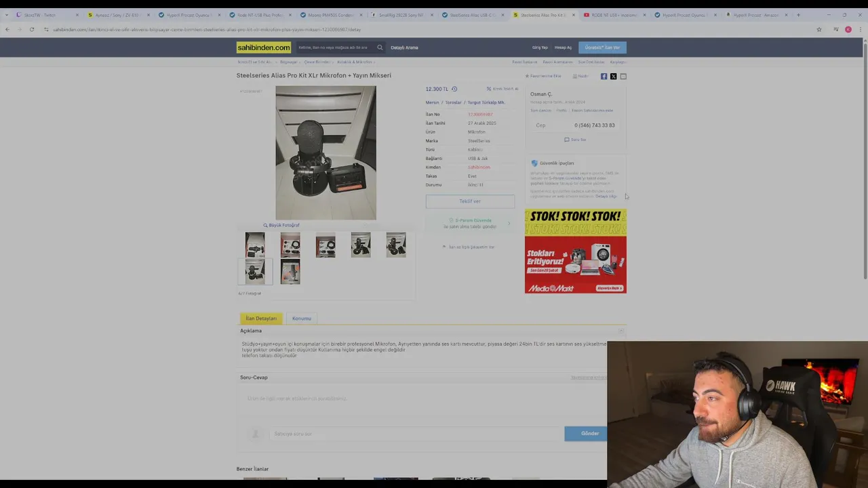Select the fifth photo thumbnail
This screenshot has height=488, width=868.
pos(396,245)
